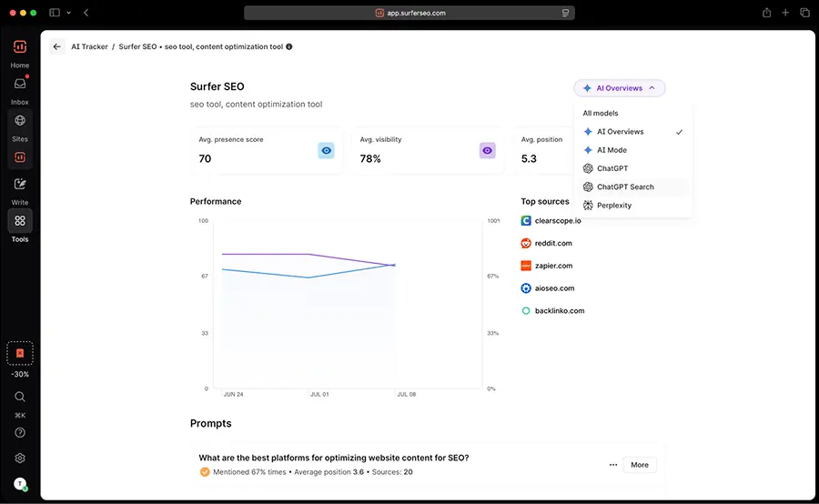Select Perplexity in the model list
Image resolution: width=819 pixels, height=504 pixels.
click(633, 206)
